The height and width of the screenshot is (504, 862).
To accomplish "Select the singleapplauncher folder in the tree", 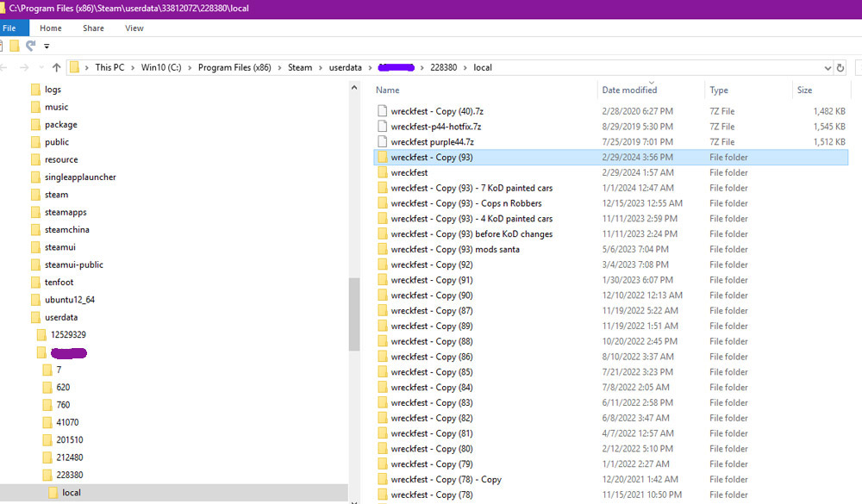I will (80, 177).
